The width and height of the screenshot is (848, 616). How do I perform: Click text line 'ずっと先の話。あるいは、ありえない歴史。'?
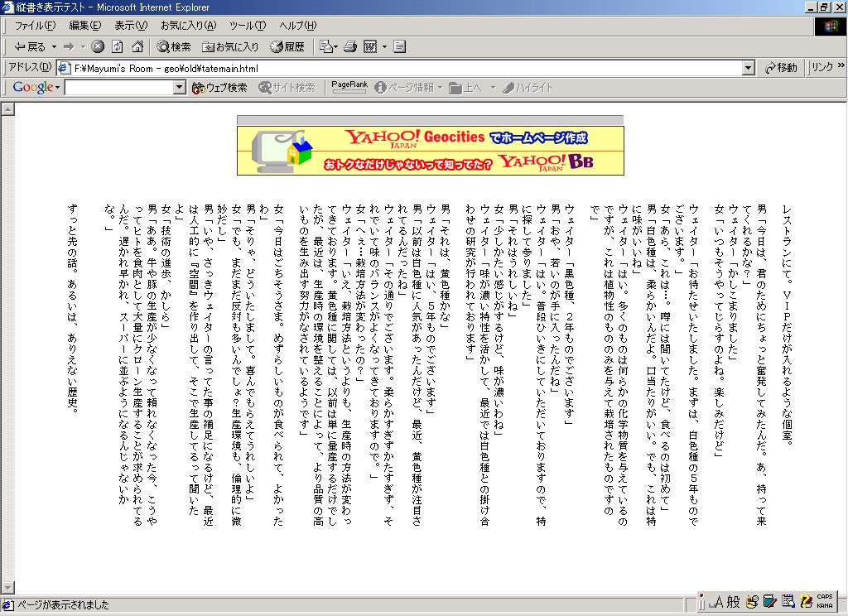tap(72, 308)
